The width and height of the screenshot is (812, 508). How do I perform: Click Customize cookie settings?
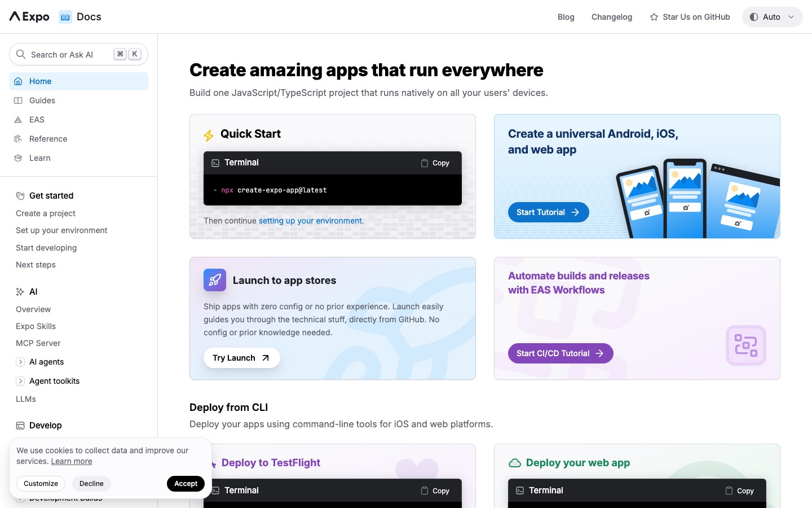pyautogui.click(x=41, y=484)
